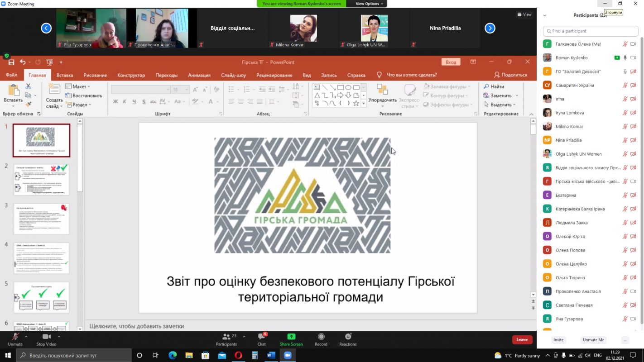Screen dimensions: 644x362
Task: Toggle bold formatting (Ж)
Action: (x=115, y=102)
